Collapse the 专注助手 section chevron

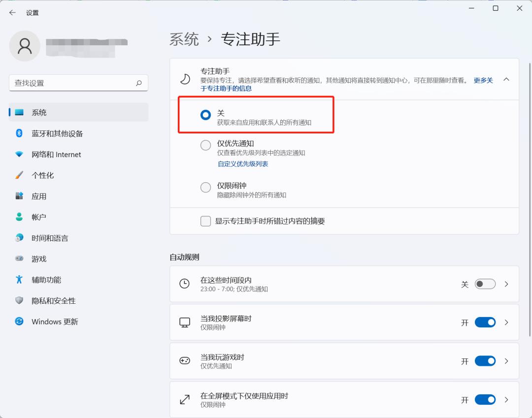tap(506, 78)
